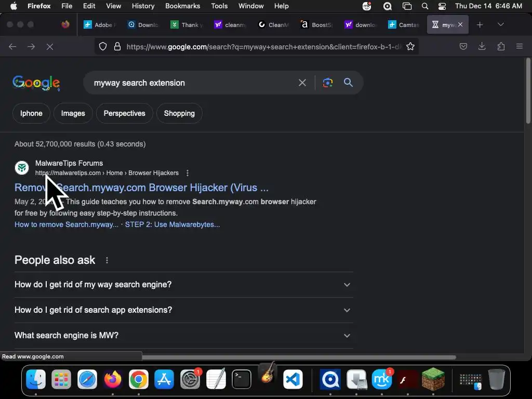This screenshot has height=399, width=532.
Task: Click the MacKeeper menu bar icon
Action: [x=367, y=6]
